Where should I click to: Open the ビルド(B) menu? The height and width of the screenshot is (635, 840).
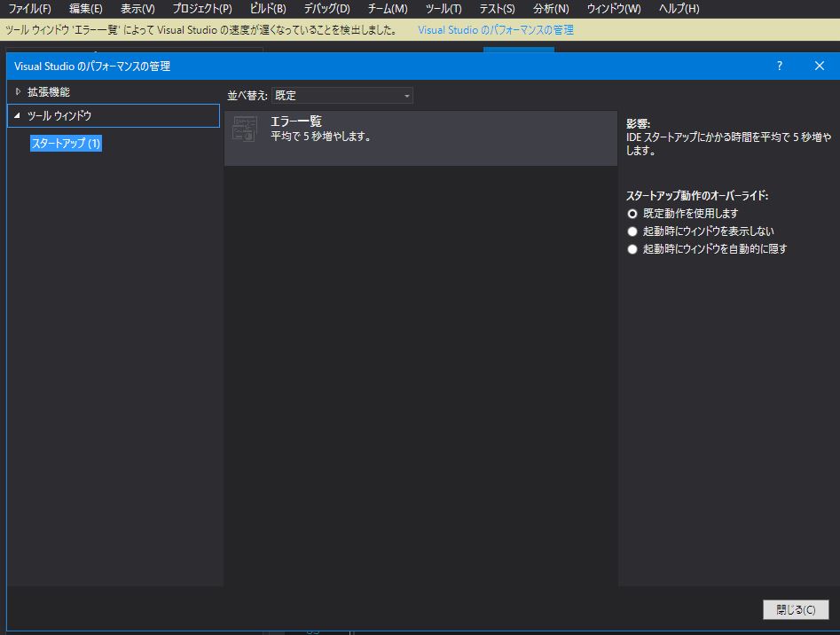[x=268, y=9]
